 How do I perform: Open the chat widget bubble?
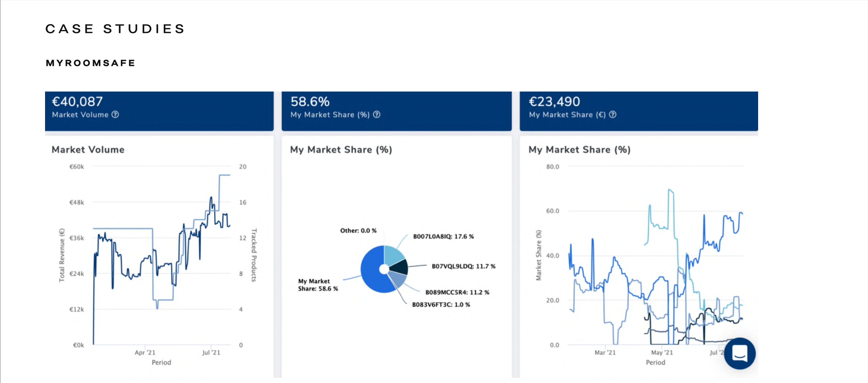pyautogui.click(x=739, y=353)
